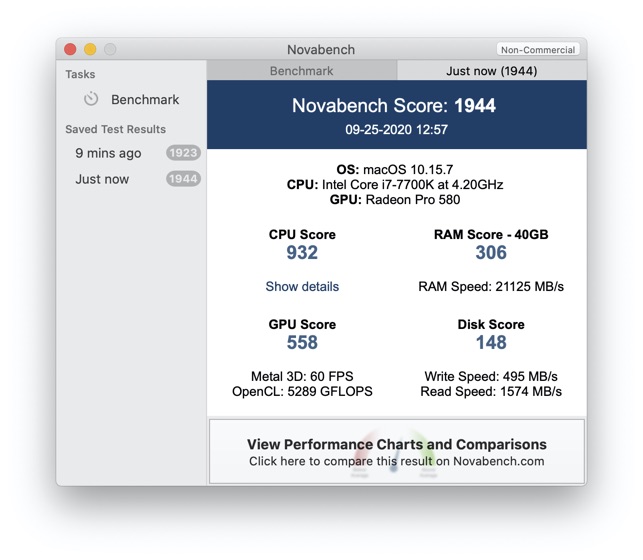The image size is (643, 560).
Task: Click 'RAM Speed: 21125 MB/s' text
Action: click(x=491, y=286)
